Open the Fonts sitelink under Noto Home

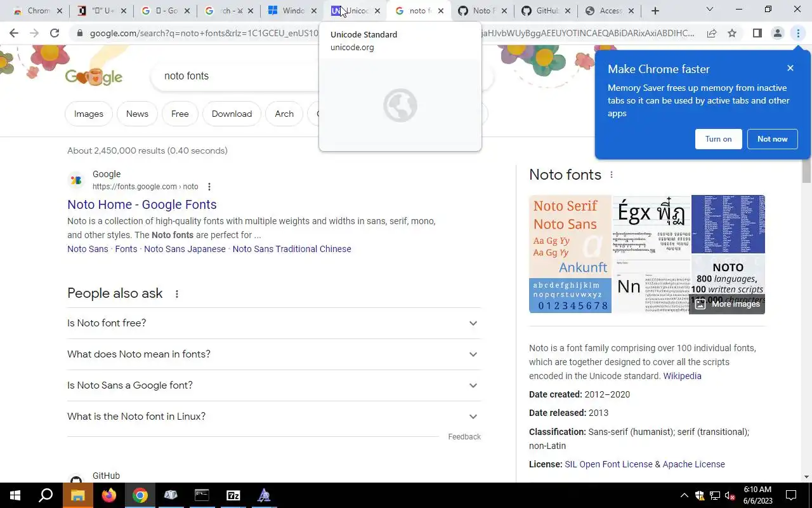126,249
